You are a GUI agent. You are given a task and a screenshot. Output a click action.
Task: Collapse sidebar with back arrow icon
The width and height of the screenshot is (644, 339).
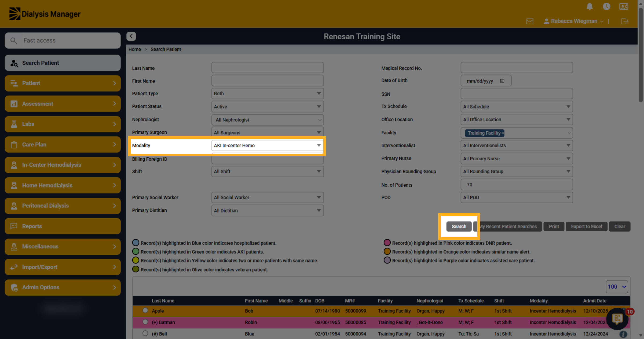(x=131, y=36)
